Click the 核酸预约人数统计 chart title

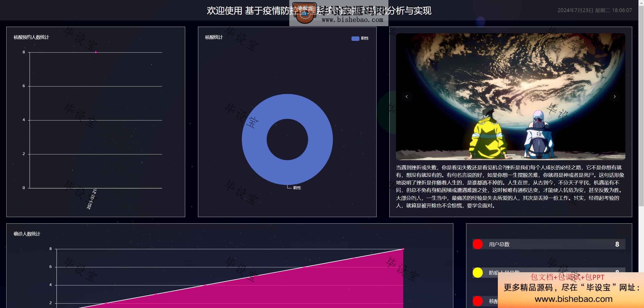tap(31, 37)
